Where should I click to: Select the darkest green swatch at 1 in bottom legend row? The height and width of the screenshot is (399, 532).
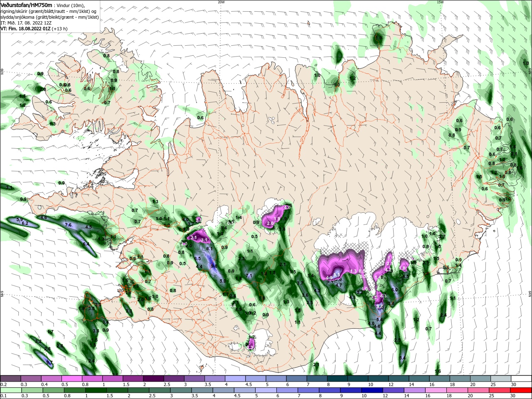tap(96, 390)
